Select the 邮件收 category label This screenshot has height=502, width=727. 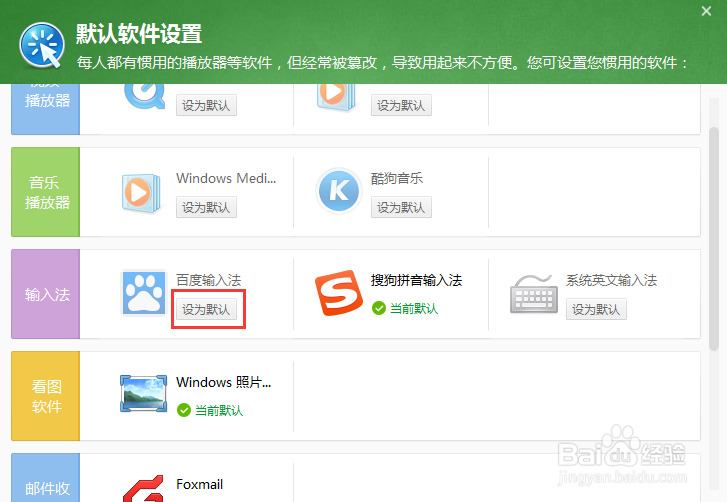[46, 478]
